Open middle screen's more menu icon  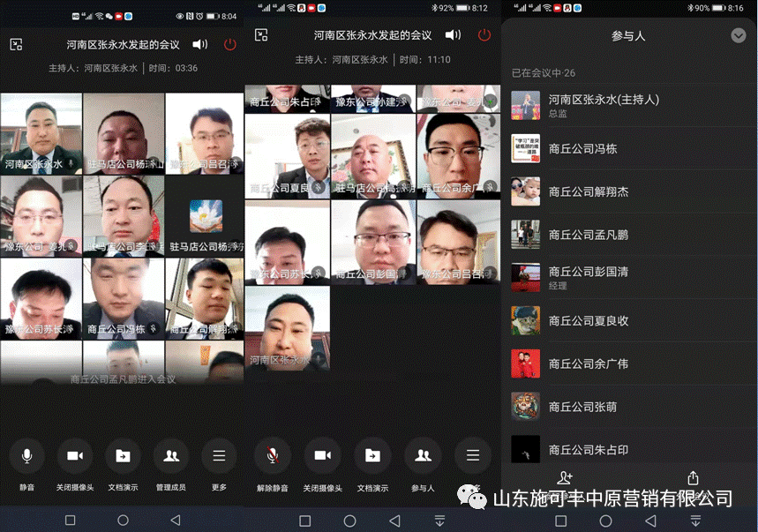point(473,455)
